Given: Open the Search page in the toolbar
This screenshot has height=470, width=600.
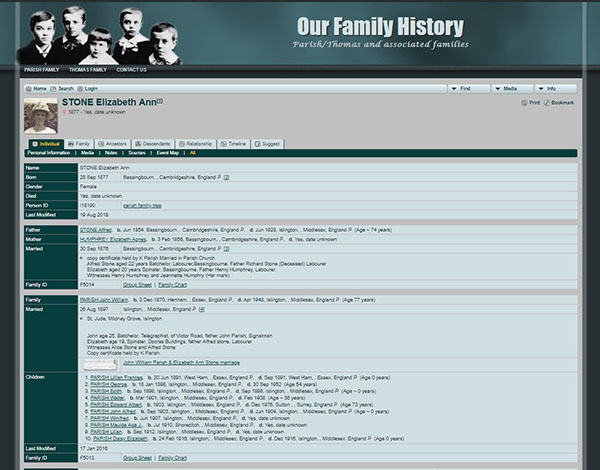Looking at the screenshot, I should coord(62,89).
